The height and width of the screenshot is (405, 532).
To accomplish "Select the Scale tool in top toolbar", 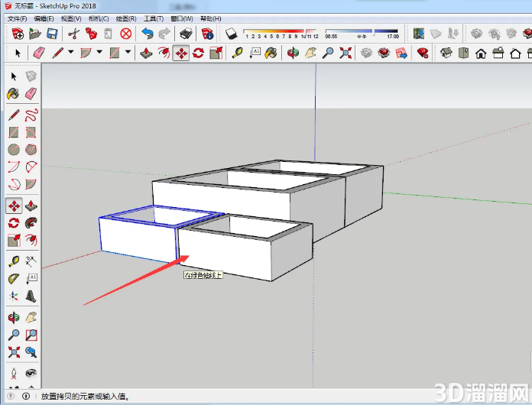I will 216,53.
